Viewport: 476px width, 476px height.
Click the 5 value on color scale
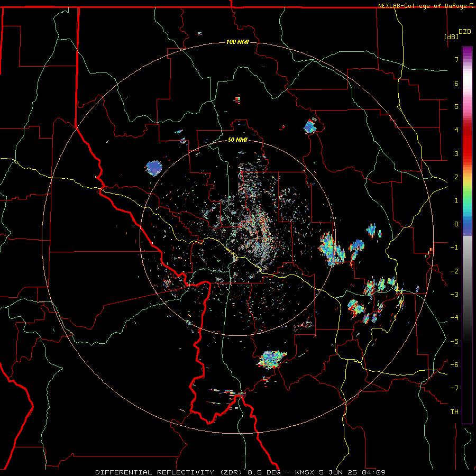tap(456, 106)
